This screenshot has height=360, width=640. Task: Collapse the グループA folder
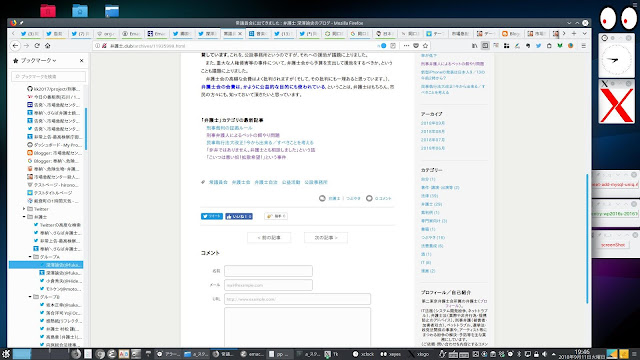30,257
